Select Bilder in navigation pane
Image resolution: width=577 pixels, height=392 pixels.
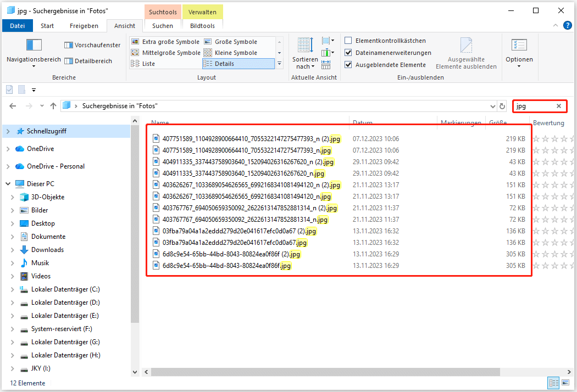[x=40, y=210]
